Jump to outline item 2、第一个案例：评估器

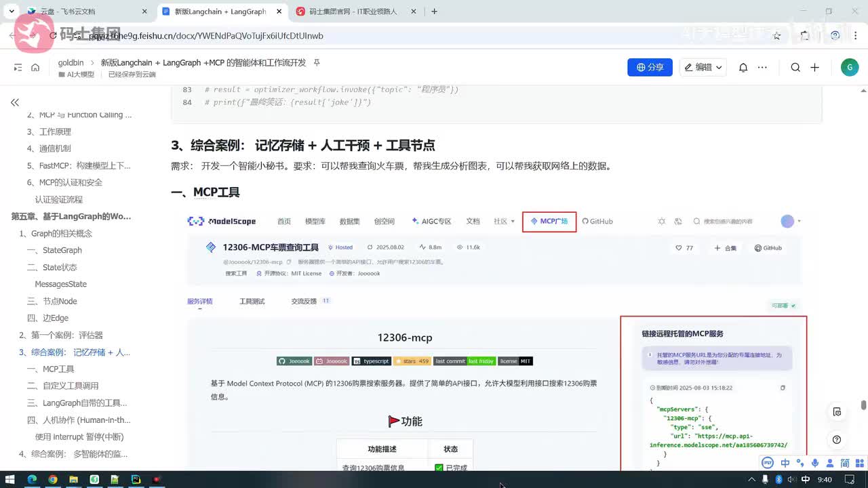[61, 335]
